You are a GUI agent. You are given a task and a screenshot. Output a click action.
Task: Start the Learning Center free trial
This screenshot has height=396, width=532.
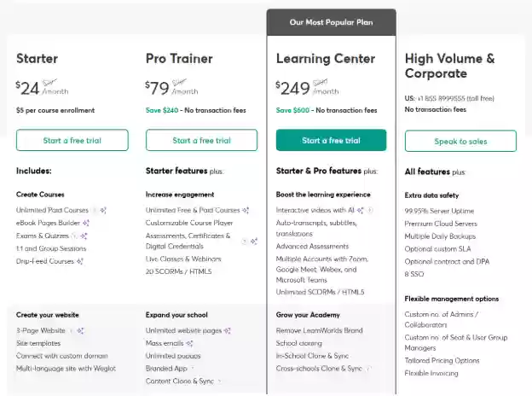coord(331,140)
